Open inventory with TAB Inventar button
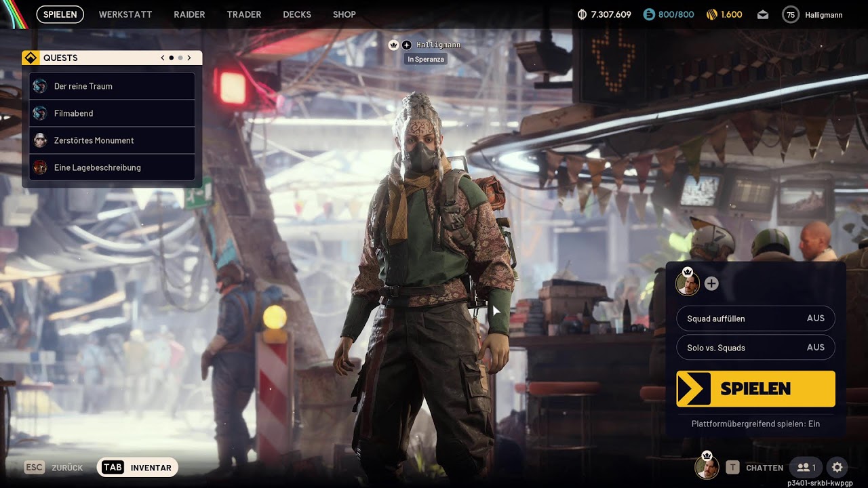The height and width of the screenshot is (488, 868). (138, 468)
